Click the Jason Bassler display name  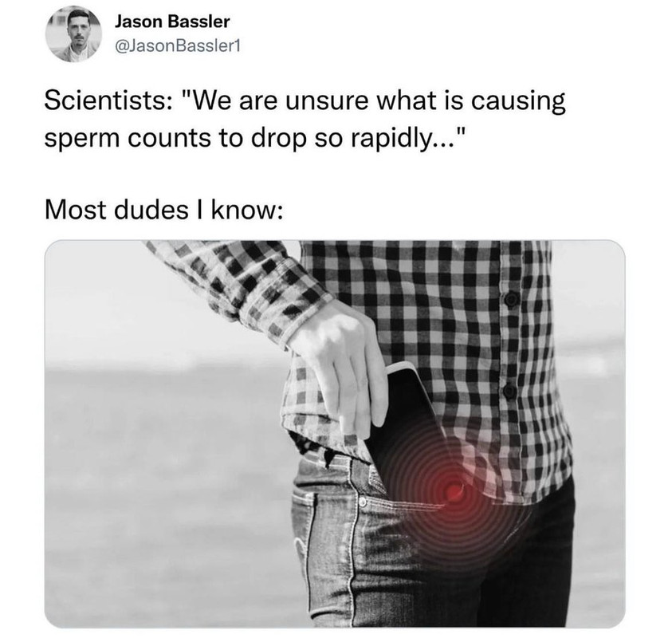(x=172, y=22)
